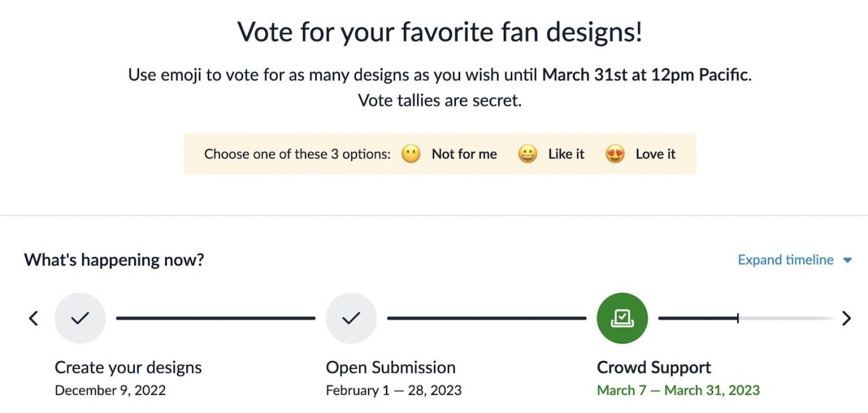Click the "What's happening now?" heading

pos(114,260)
